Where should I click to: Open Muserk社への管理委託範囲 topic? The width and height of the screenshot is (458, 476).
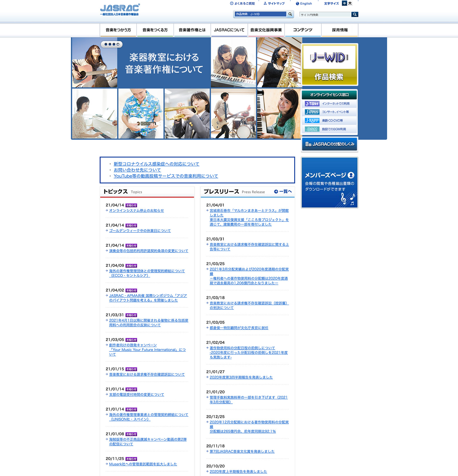point(143,464)
